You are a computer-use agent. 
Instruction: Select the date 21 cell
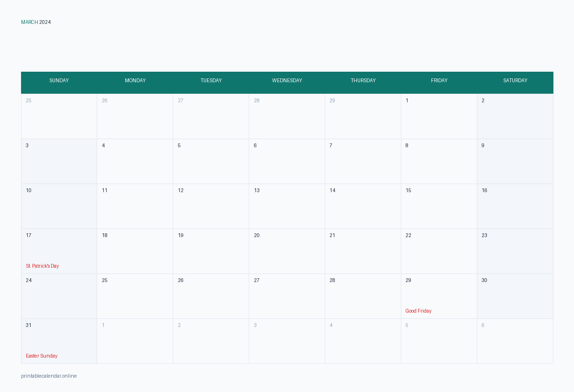363,251
